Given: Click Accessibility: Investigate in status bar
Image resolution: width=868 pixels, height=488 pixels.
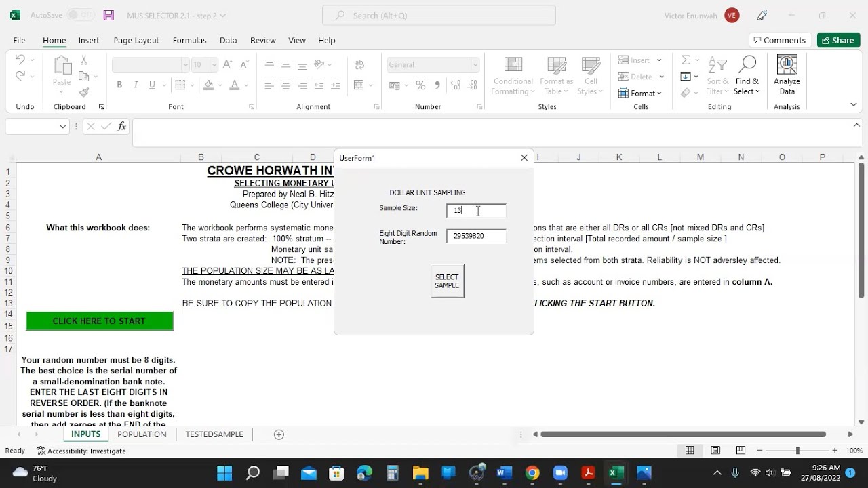Looking at the screenshot, I should (81, 451).
